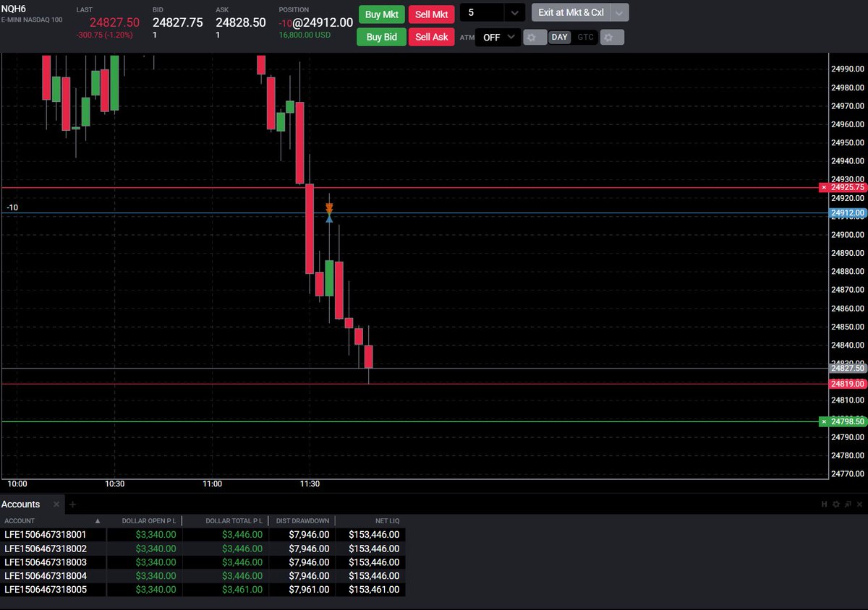
Task: Select account row LFE1506467318002
Action: pyautogui.click(x=203, y=549)
